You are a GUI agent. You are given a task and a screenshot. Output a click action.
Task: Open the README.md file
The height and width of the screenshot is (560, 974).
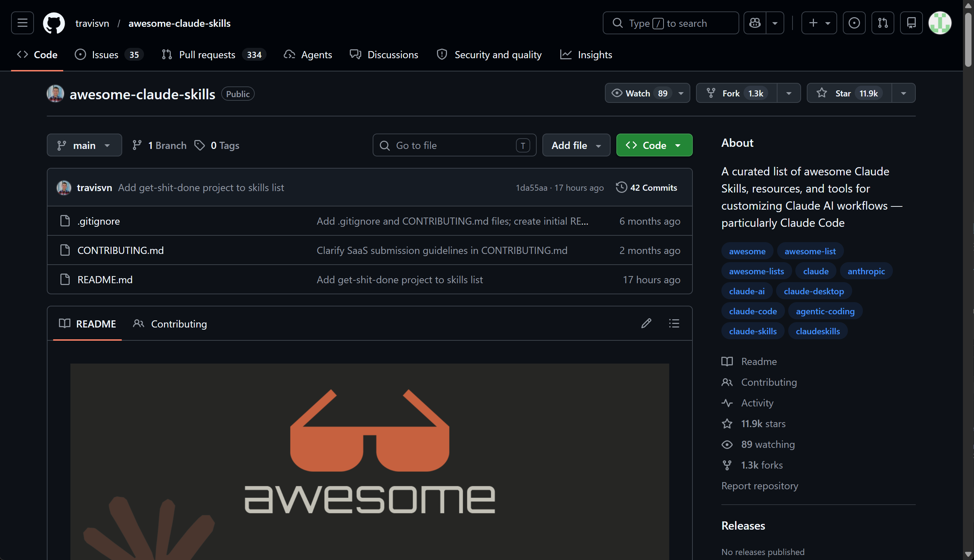(105, 279)
